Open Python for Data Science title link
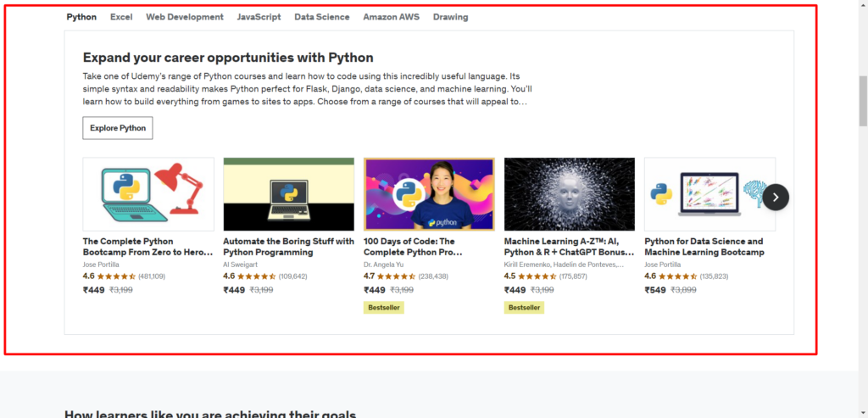Image resolution: width=868 pixels, height=418 pixels. click(704, 247)
